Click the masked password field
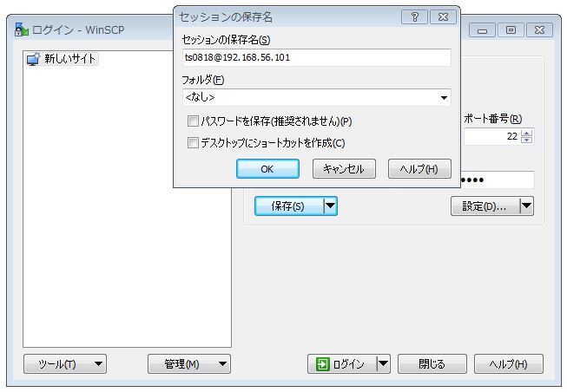 [498, 180]
